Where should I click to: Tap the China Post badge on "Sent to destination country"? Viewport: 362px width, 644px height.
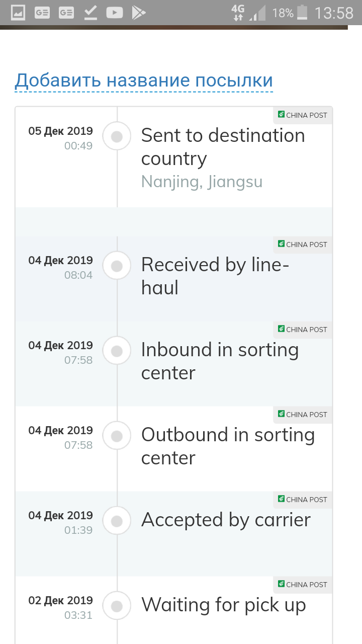(x=303, y=115)
